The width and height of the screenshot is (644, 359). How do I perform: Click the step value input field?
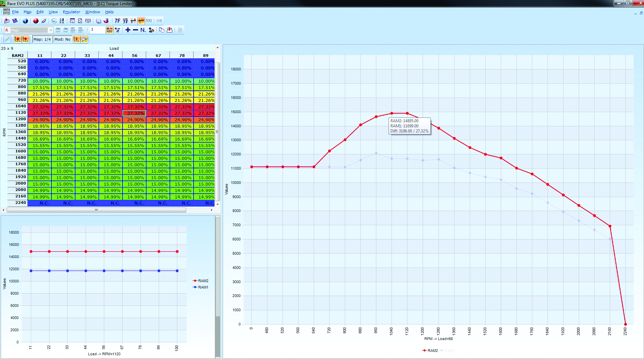click(97, 30)
